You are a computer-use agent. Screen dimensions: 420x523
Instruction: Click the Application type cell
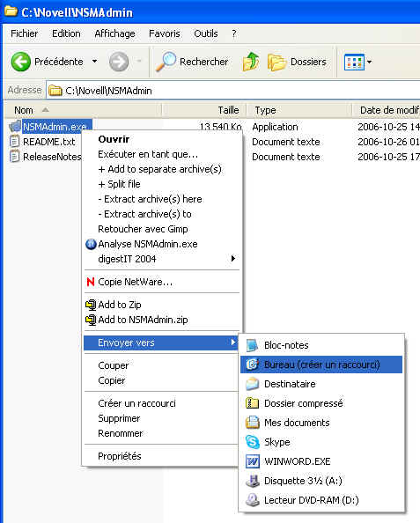(x=275, y=127)
